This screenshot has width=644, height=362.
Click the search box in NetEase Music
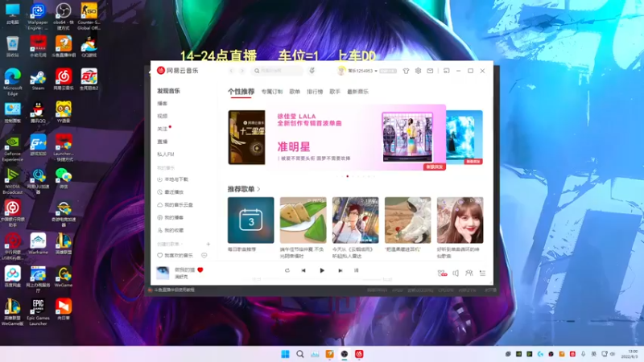278,71
